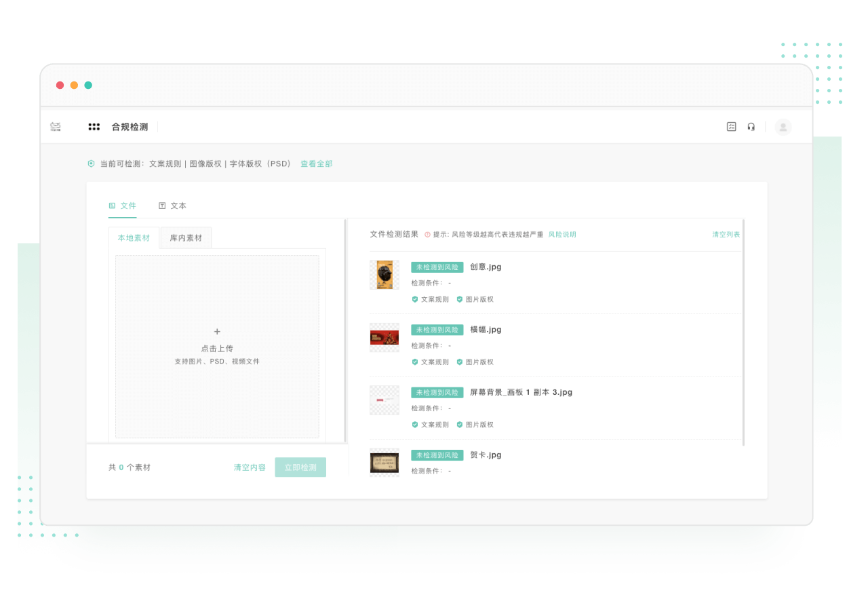Open the nine-dot app grid icon

[94, 127]
